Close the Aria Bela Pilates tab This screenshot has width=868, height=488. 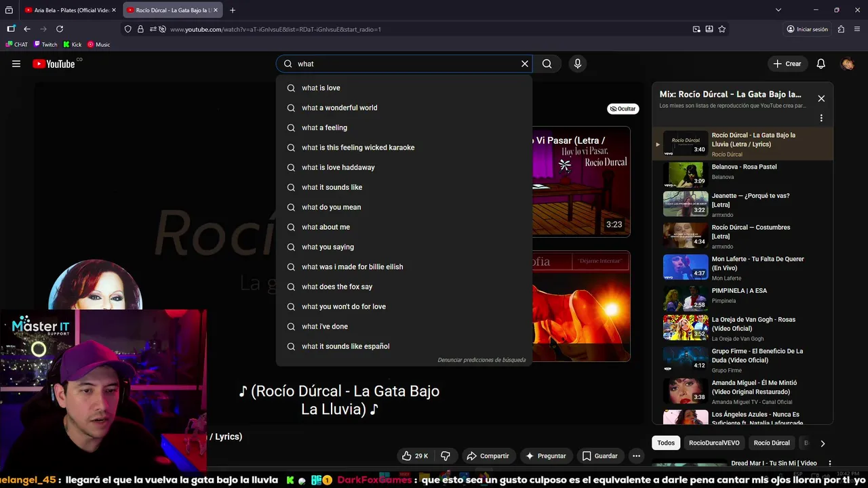tap(114, 10)
